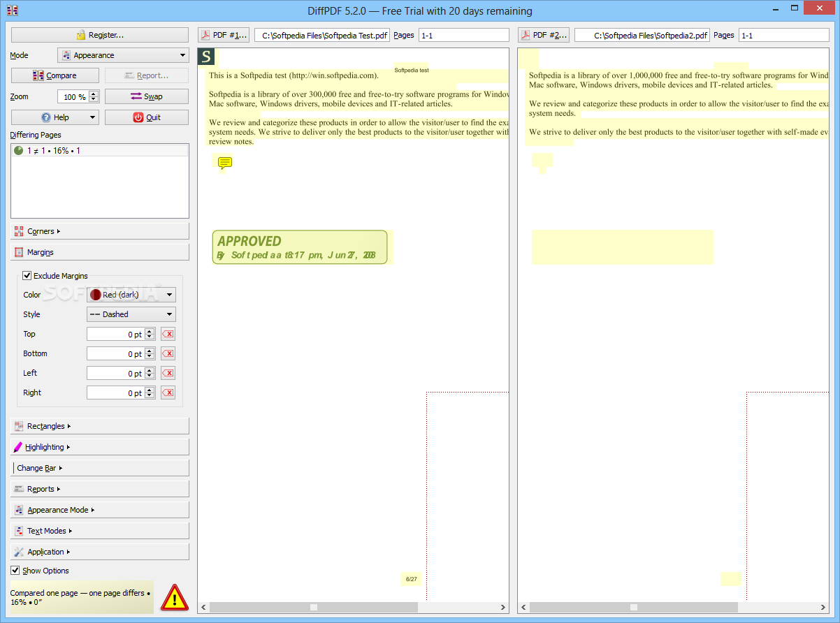Click left pane scroll right arrow
Image resolution: width=840 pixels, height=623 pixels.
(x=503, y=608)
